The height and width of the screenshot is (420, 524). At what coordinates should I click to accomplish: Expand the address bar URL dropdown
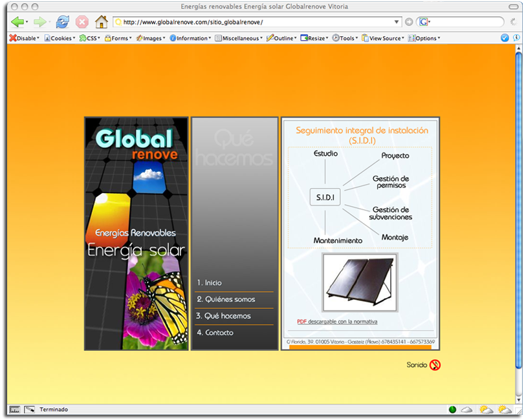(397, 22)
